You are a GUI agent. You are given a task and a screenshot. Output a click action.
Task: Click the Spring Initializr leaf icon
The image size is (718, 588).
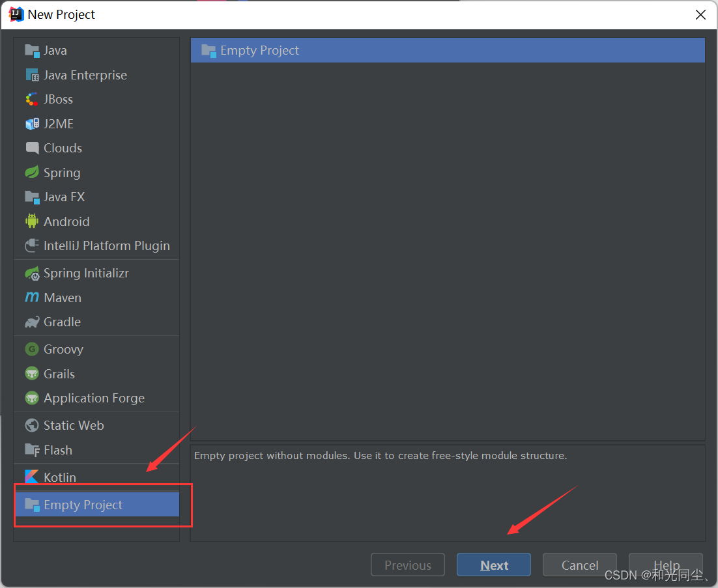coord(32,273)
